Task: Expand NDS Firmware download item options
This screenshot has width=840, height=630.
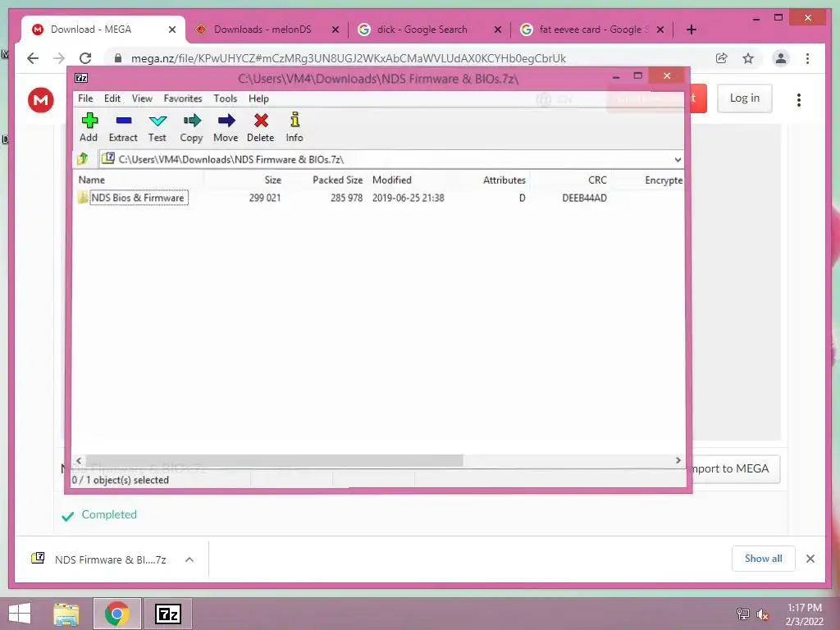Action: tap(189, 559)
